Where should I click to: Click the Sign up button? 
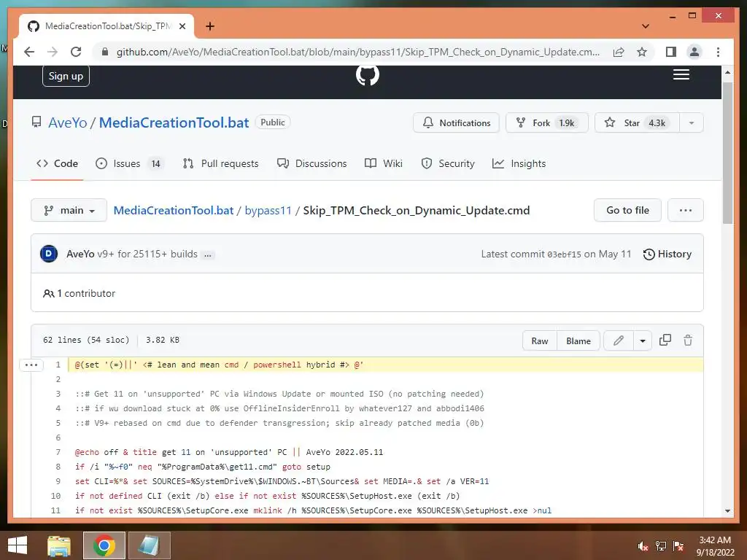click(66, 76)
